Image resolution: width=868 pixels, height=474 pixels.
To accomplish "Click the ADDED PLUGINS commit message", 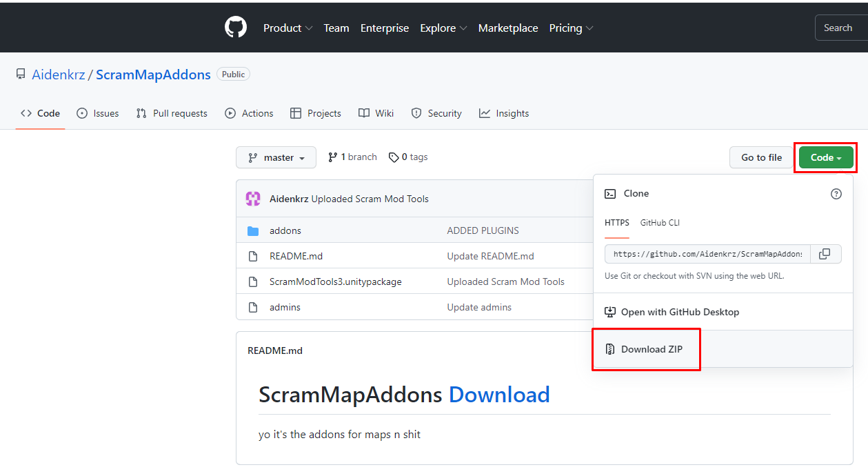I will (483, 230).
